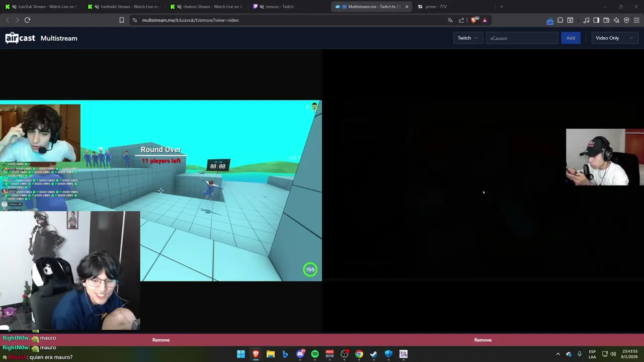644x362 pixels.
Task: Open Windows Security shield in taskbar
Action: point(388,354)
